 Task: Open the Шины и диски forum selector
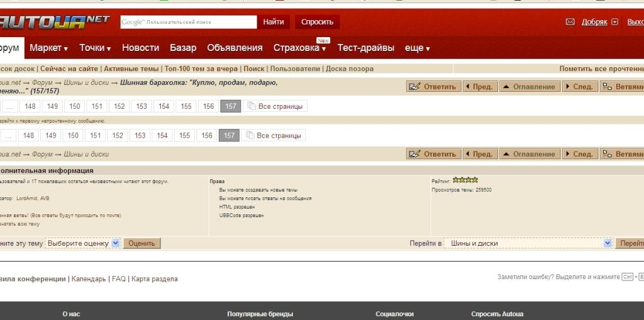[528, 243]
